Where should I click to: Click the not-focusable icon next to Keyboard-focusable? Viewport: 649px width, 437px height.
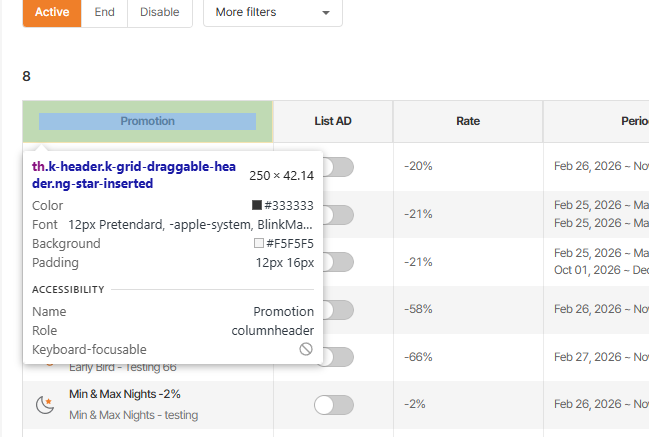coord(306,349)
